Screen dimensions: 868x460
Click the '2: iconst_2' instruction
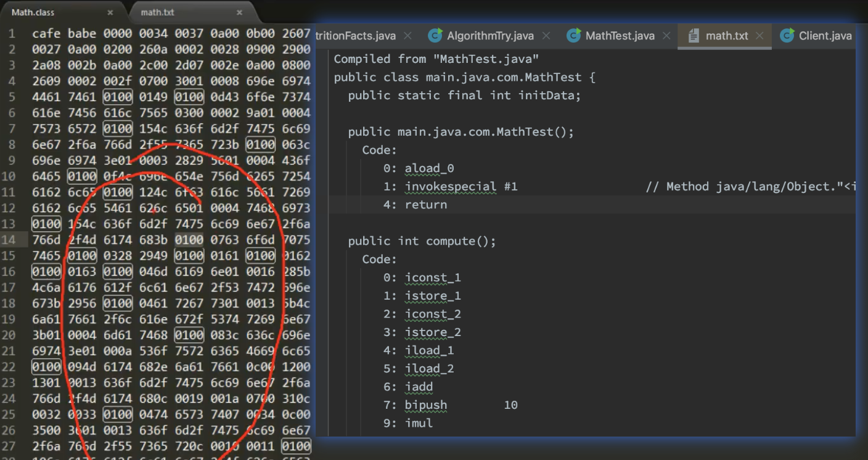point(422,314)
